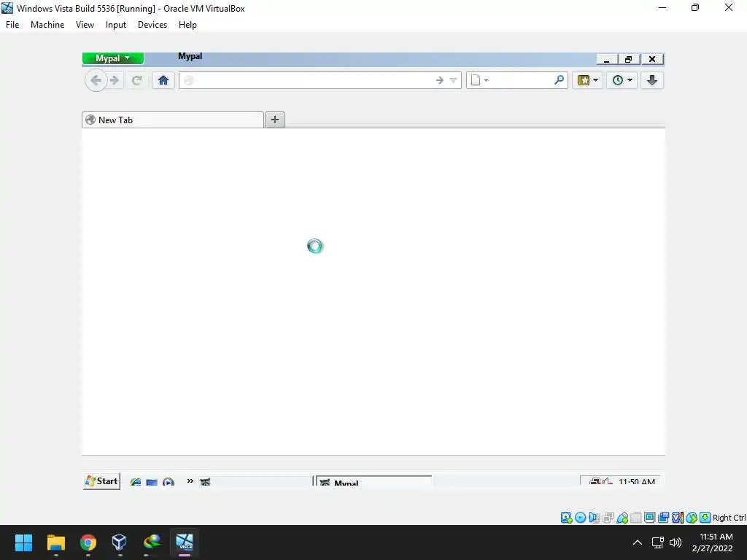This screenshot has height=560, width=747.
Task: Reload the page with the refresh icon
Action: (136, 80)
